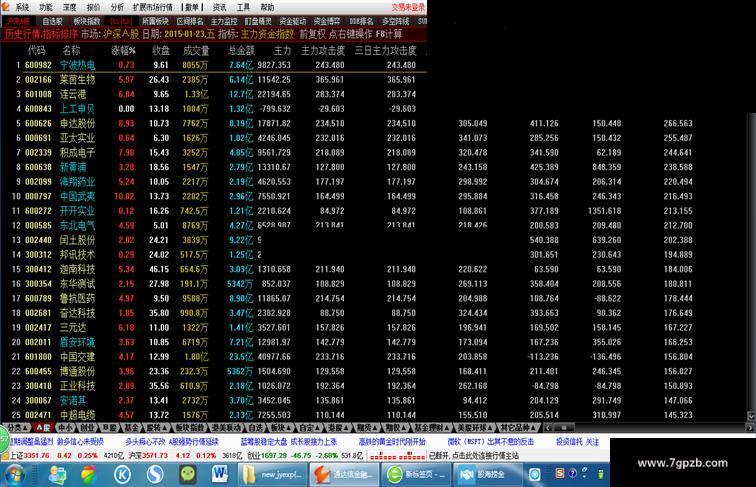Image resolution: width=756 pixels, height=487 pixels.
Task: Select stock row 上工申贝
Action: click(213, 109)
